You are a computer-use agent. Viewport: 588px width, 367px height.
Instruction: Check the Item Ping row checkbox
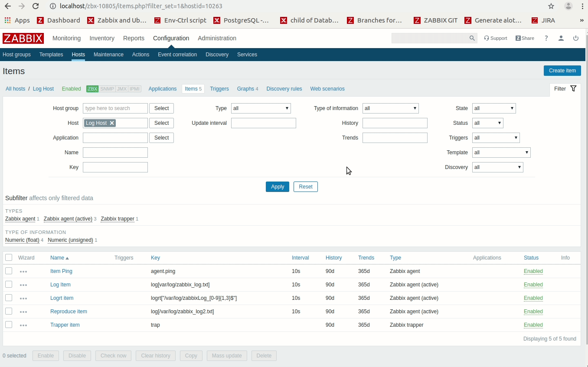[9, 271]
